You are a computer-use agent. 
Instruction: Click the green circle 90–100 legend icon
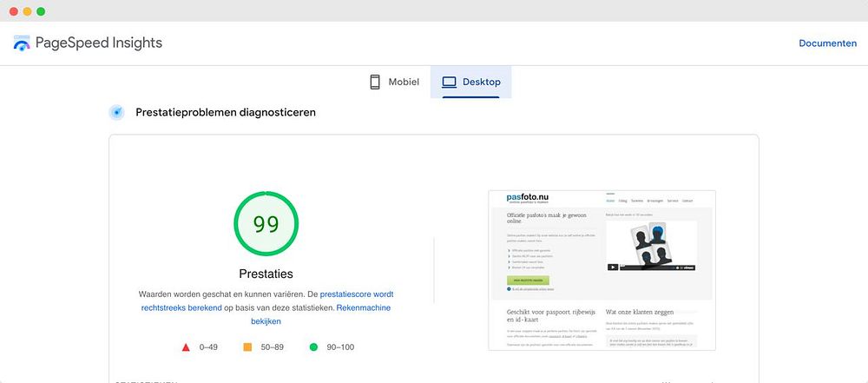pyautogui.click(x=313, y=347)
